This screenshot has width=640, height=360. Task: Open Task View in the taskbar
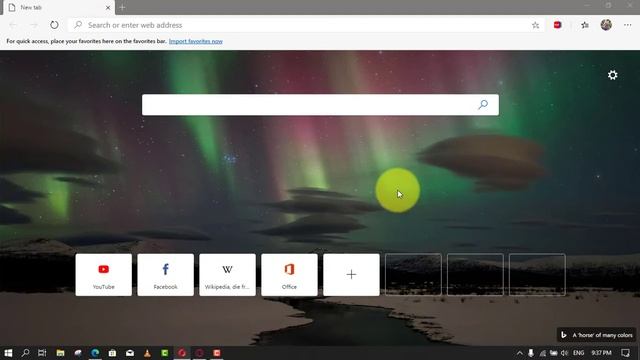(x=42, y=353)
